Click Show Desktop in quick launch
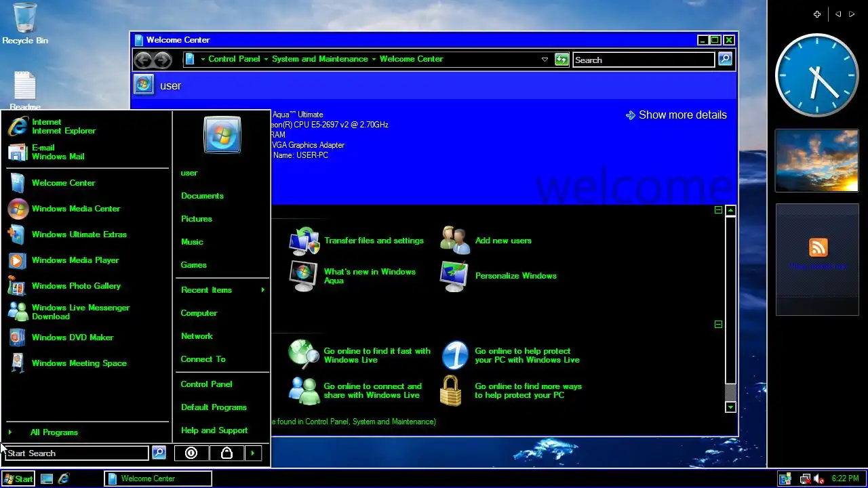 47,479
